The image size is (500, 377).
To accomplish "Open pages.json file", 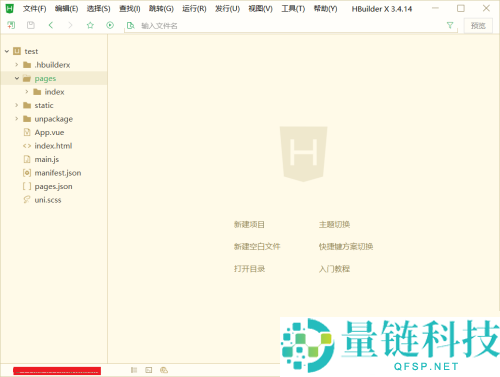I will (53, 186).
